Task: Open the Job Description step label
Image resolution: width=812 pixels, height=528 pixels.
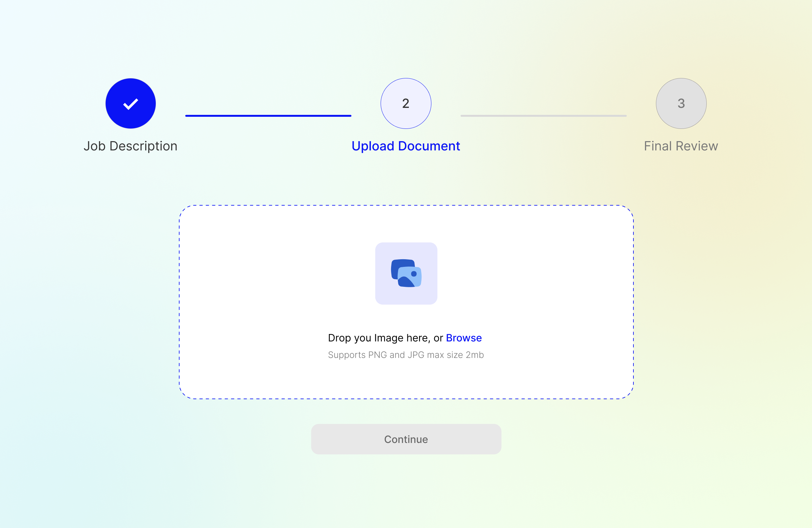Action: (131, 146)
